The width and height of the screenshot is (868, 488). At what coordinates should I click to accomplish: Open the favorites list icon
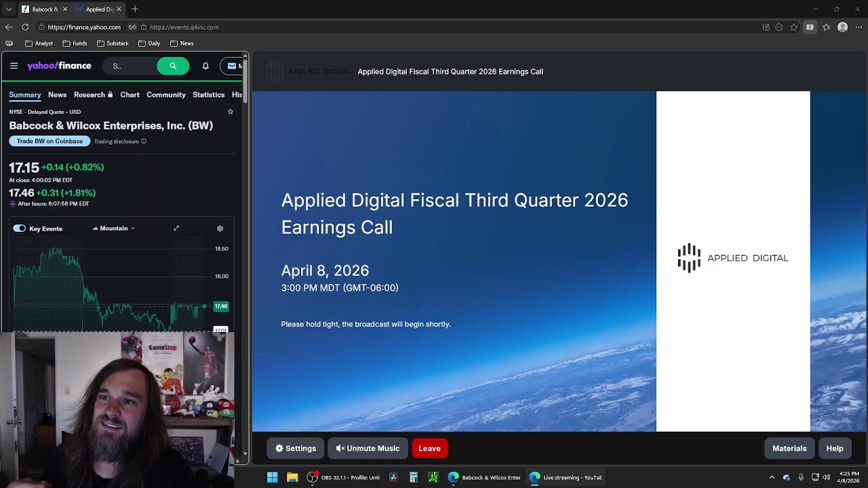(826, 27)
